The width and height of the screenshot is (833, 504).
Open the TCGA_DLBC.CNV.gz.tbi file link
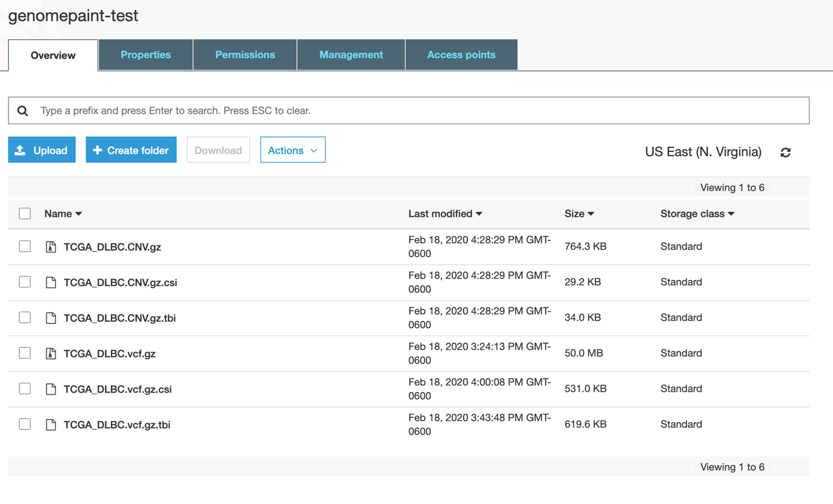coord(120,318)
